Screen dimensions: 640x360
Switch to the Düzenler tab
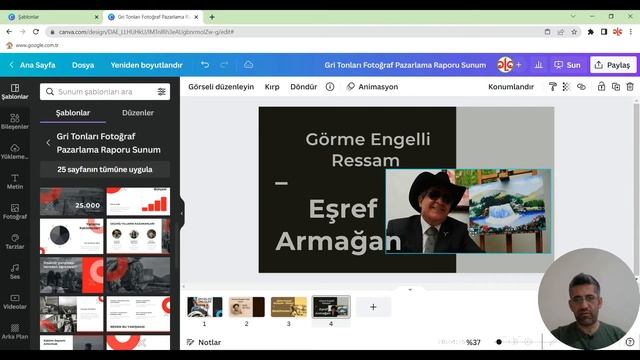pyautogui.click(x=138, y=113)
